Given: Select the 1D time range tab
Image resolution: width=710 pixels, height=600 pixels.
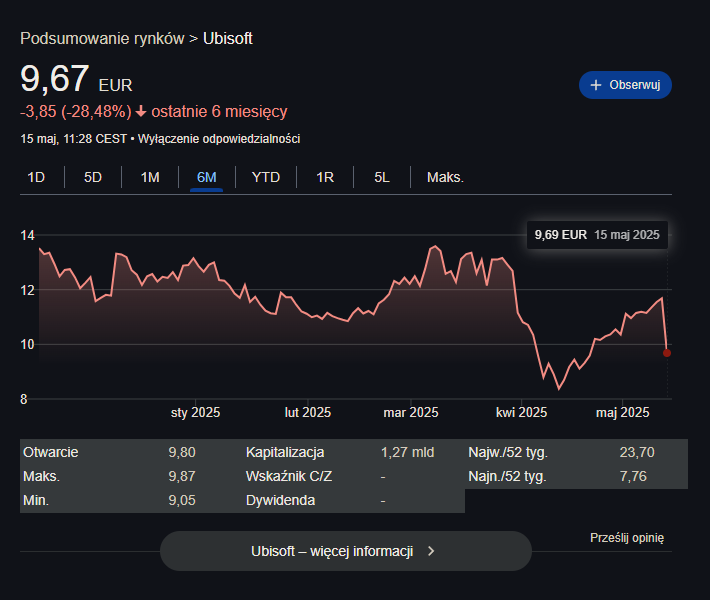Looking at the screenshot, I should [x=36, y=177].
